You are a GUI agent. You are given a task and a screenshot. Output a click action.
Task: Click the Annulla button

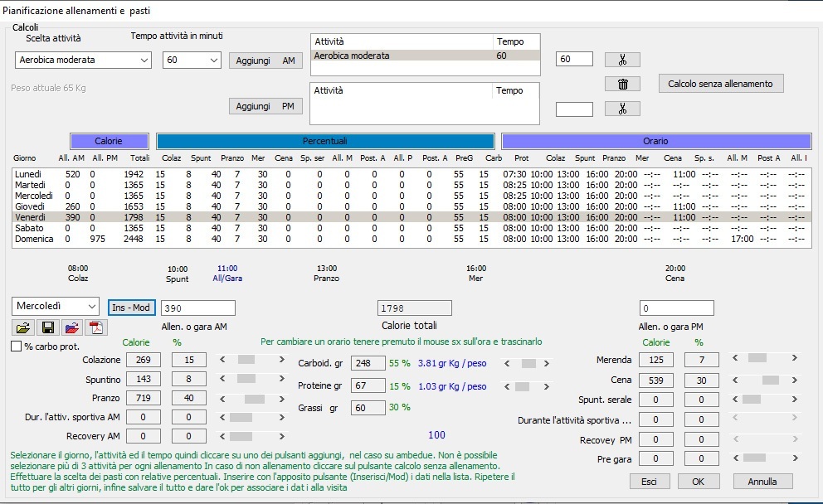762,482
